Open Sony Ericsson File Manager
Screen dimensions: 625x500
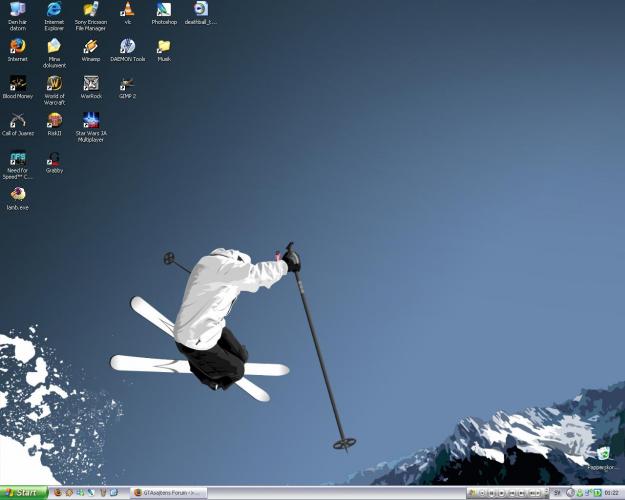(91, 10)
